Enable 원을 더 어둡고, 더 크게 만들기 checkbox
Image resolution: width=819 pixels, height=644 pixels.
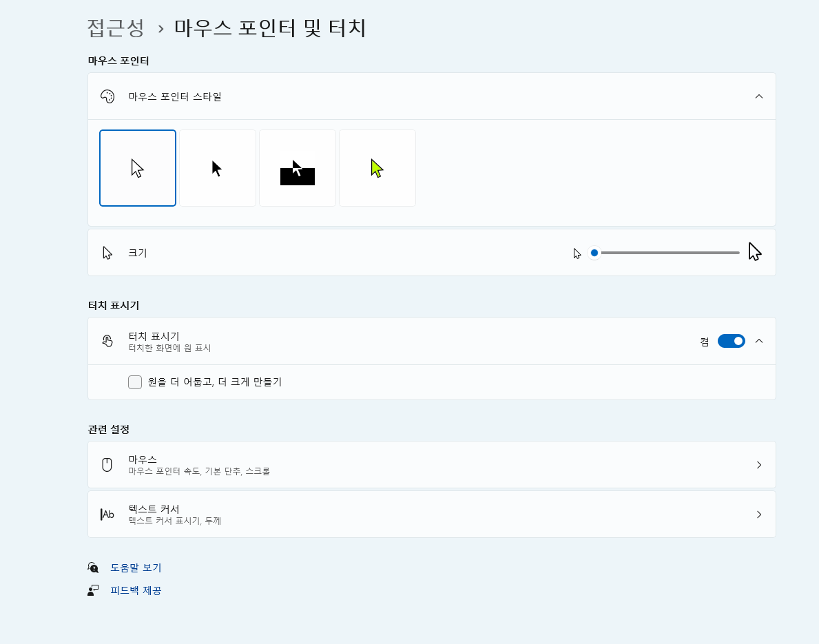click(x=135, y=382)
